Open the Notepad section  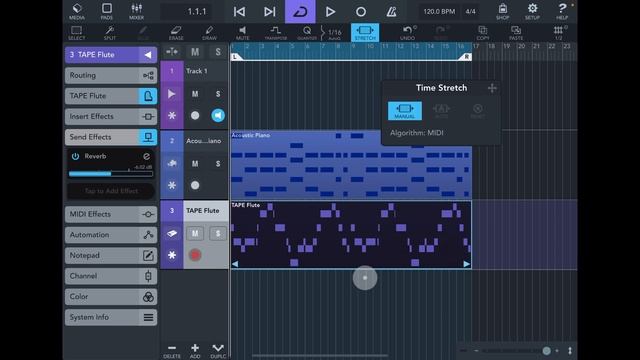tap(111, 256)
